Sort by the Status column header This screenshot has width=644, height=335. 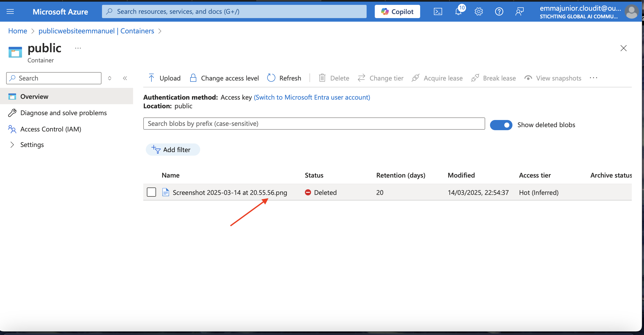pyautogui.click(x=314, y=175)
